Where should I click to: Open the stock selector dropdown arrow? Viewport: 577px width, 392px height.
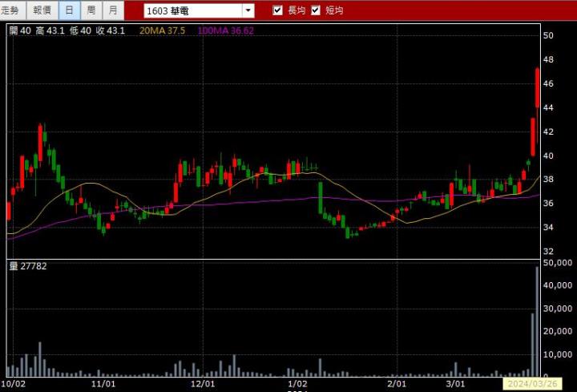pos(248,10)
